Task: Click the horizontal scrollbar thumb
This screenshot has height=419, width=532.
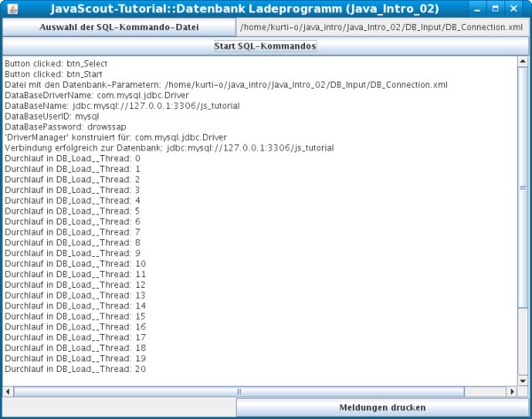Action: click(238, 391)
